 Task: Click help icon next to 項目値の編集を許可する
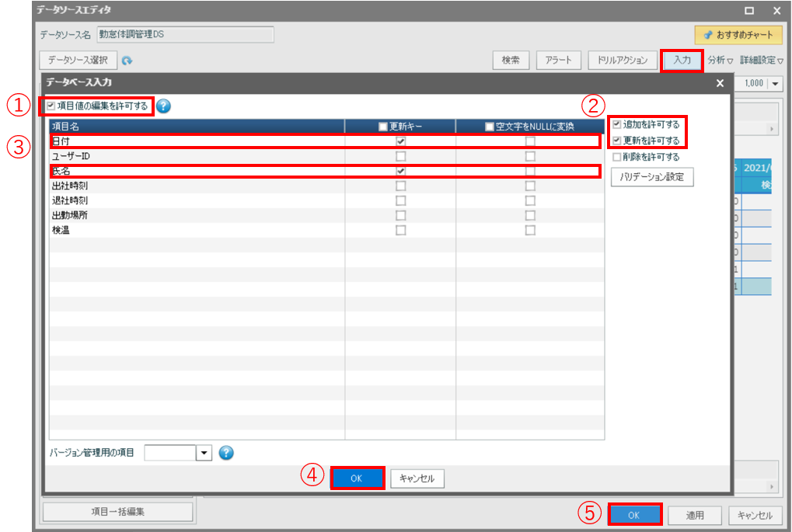point(163,106)
